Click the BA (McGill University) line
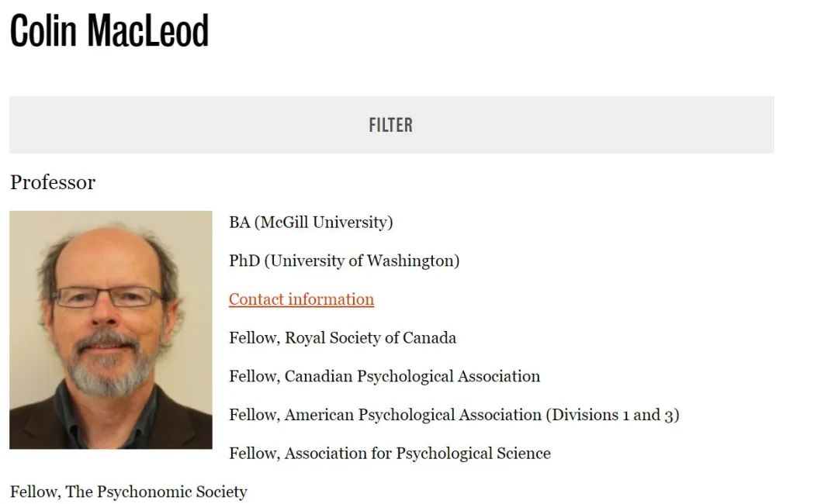 [311, 222]
